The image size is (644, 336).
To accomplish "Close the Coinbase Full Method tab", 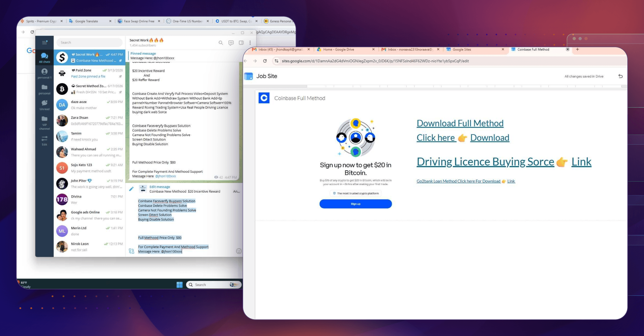I will (x=568, y=49).
